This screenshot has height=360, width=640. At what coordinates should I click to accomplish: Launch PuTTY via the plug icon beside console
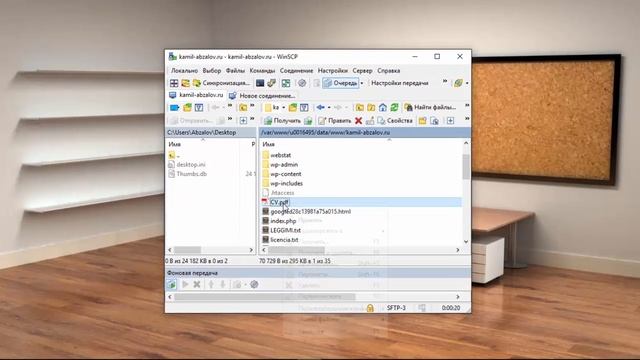tap(271, 83)
